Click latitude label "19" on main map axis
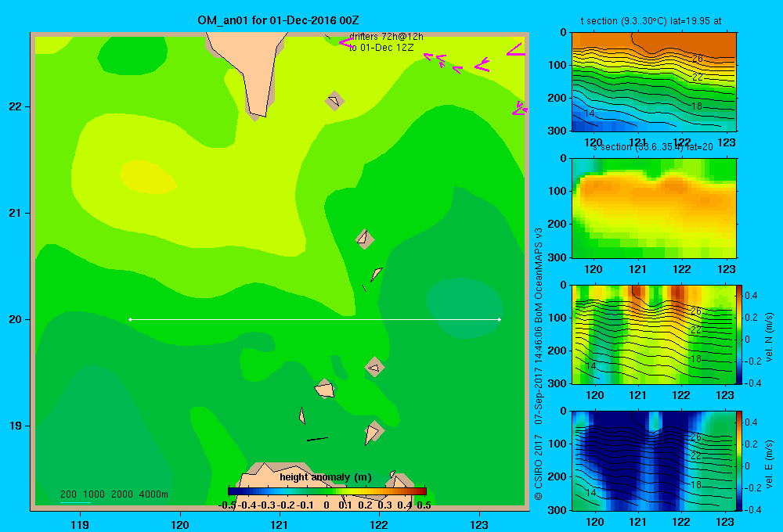The width and height of the screenshot is (783, 532). (15, 426)
